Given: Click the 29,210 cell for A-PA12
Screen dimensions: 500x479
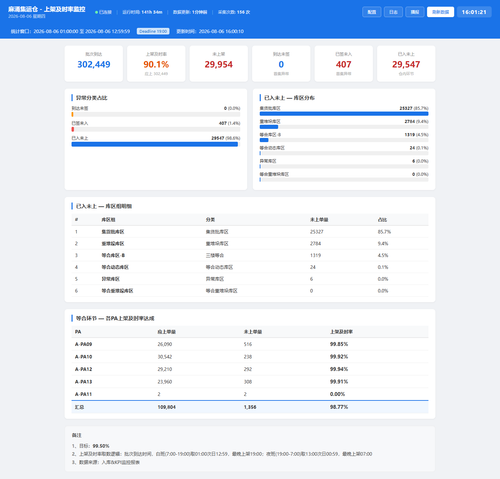Looking at the screenshot, I should click(x=165, y=369).
